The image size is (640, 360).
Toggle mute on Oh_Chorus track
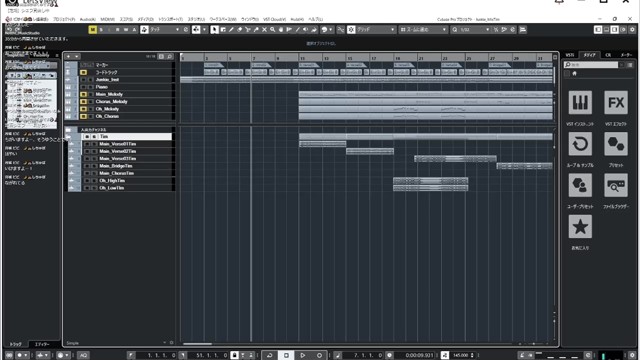point(83,116)
